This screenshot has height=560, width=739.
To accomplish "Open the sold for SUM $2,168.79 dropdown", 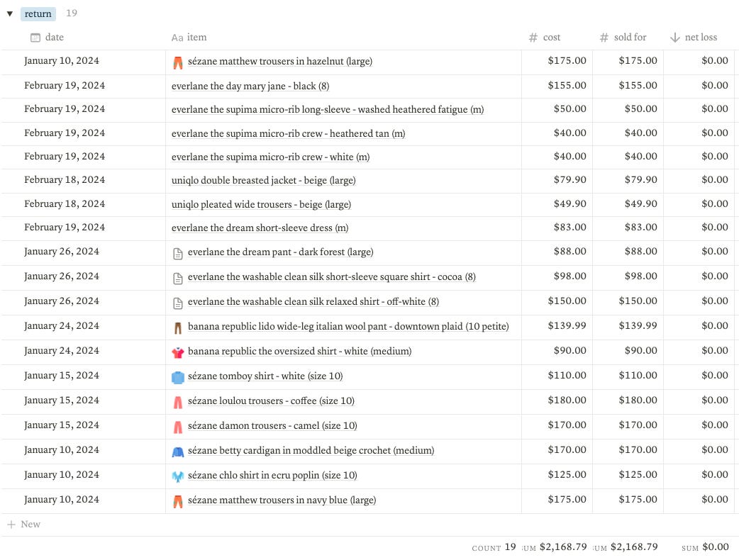I will [625, 547].
